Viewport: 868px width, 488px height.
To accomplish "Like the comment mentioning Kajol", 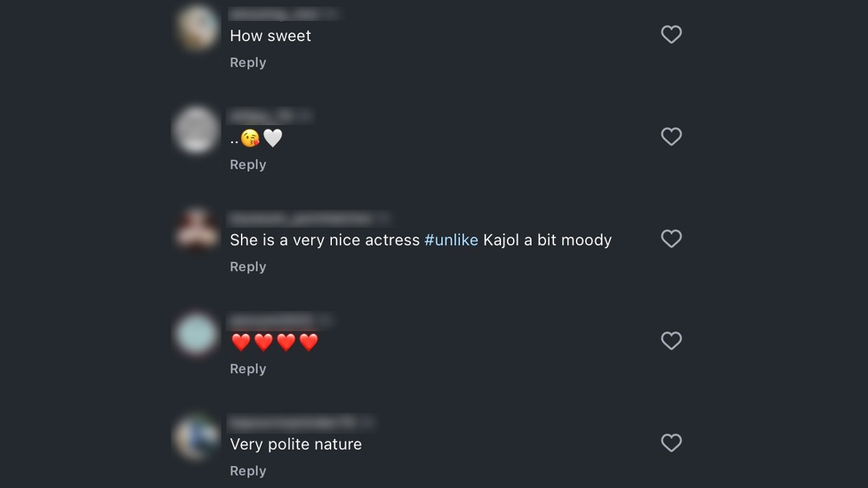I will click(x=671, y=239).
